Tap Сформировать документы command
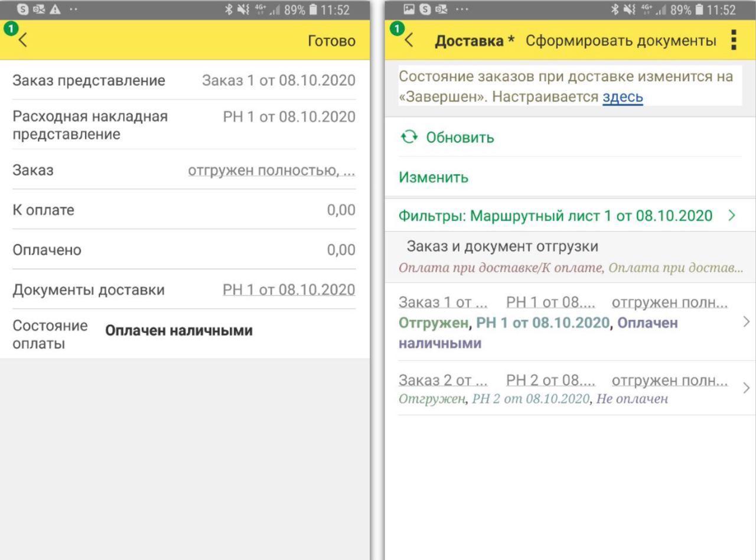Image resolution: width=756 pixels, height=560 pixels. (x=621, y=41)
